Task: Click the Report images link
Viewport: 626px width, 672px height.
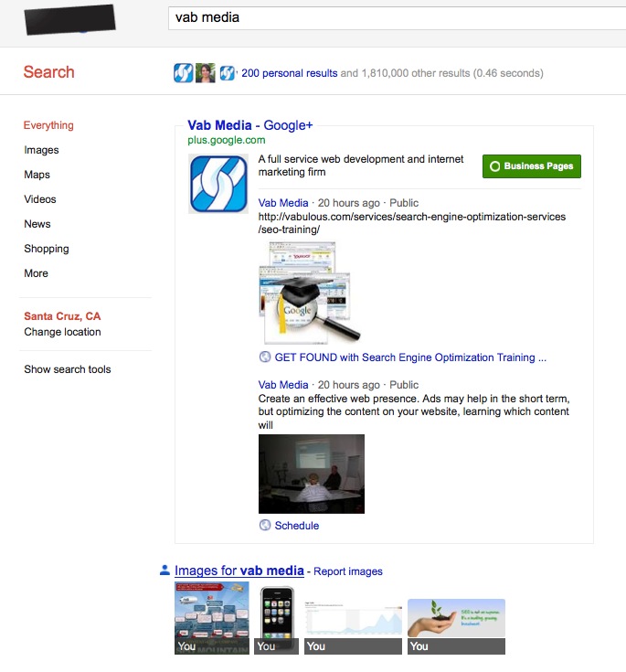Action: 348,571
